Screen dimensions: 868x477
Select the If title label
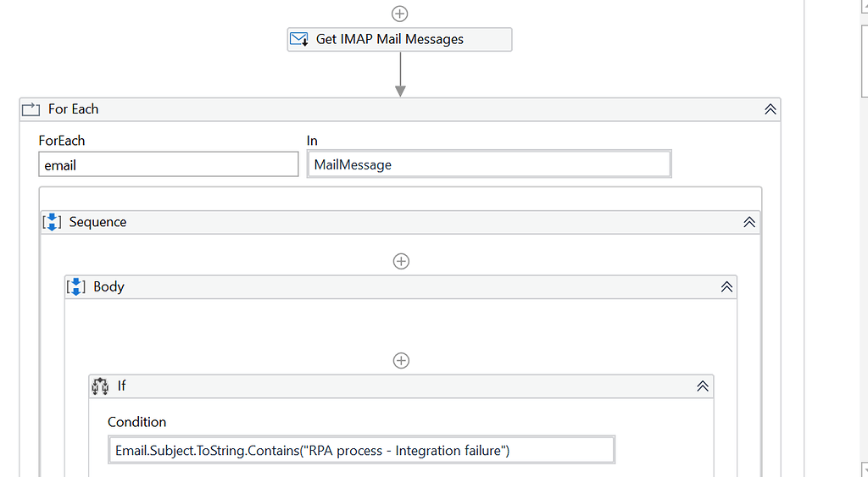(x=121, y=386)
